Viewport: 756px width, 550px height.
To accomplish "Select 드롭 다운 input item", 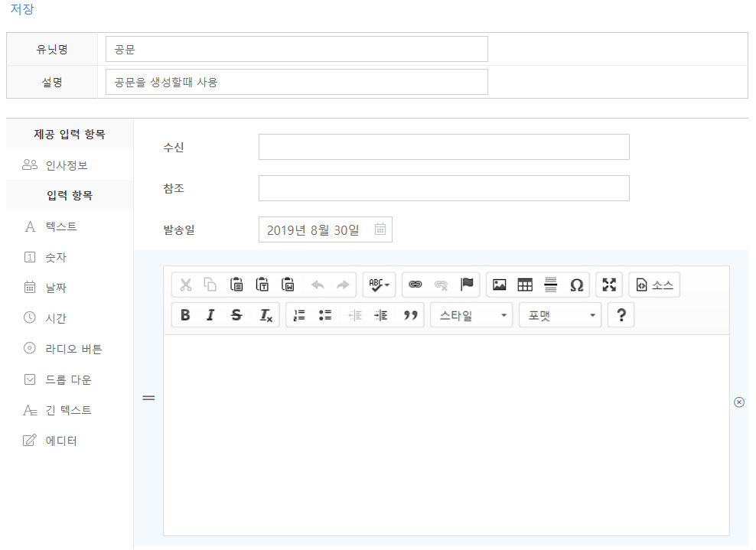I will pos(68,379).
